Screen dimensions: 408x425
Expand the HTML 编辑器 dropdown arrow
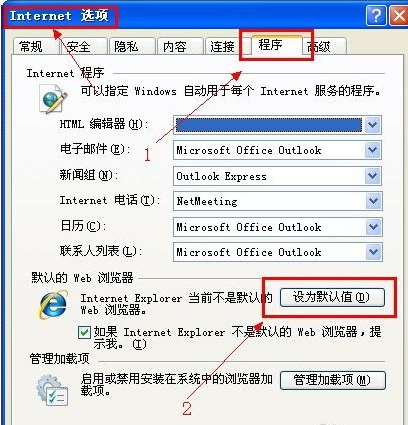point(372,125)
